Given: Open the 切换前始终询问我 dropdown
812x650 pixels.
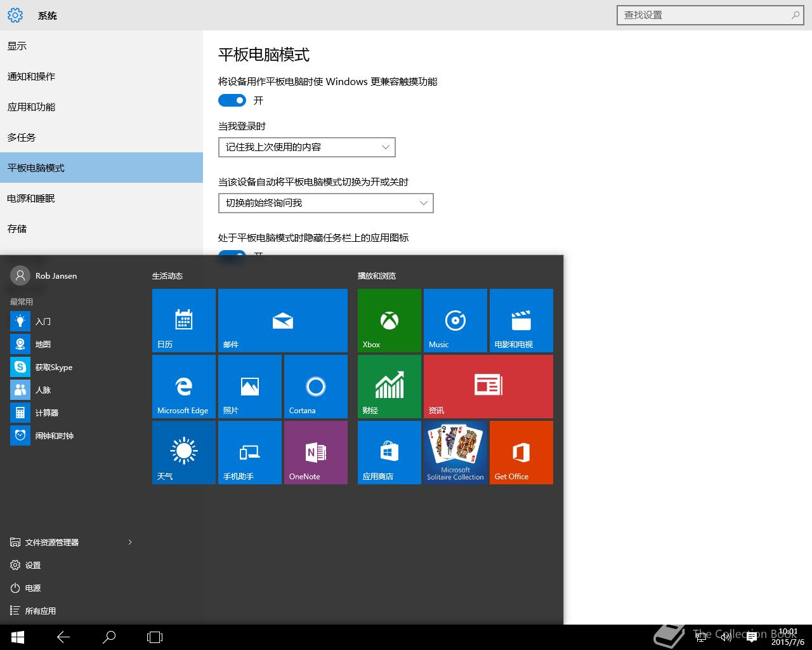Looking at the screenshot, I should (x=326, y=203).
